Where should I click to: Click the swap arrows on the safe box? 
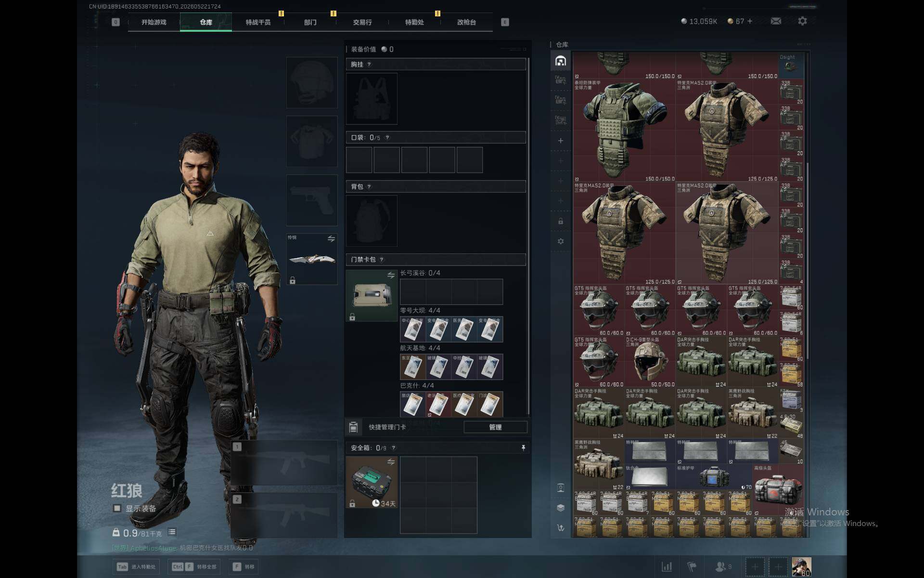[391, 462]
